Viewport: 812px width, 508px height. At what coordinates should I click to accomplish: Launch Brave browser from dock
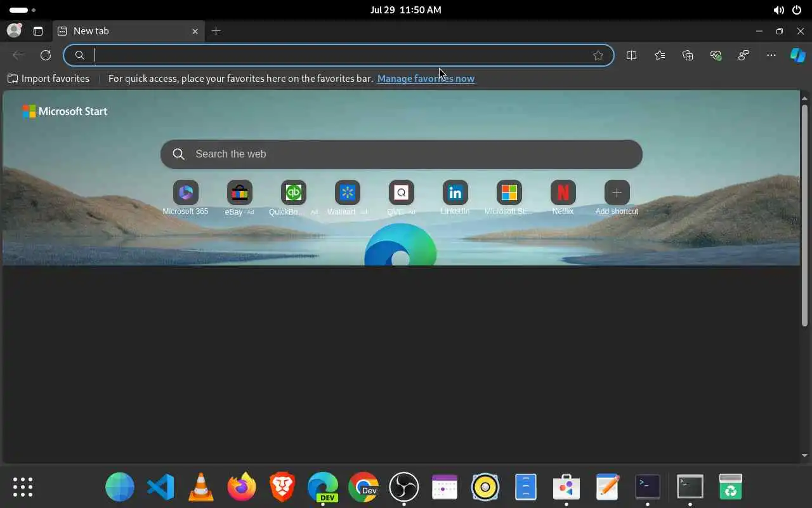pos(282,487)
